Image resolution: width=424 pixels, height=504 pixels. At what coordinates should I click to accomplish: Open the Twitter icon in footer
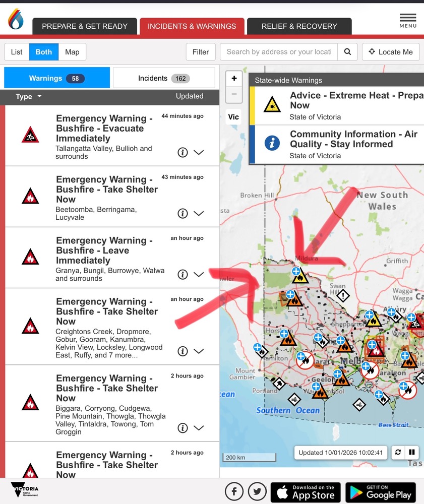click(x=258, y=491)
